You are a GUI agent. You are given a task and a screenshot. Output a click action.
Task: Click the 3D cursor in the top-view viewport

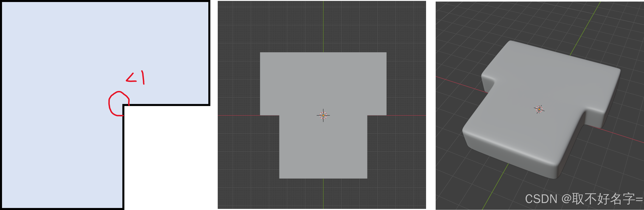(x=323, y=115)
